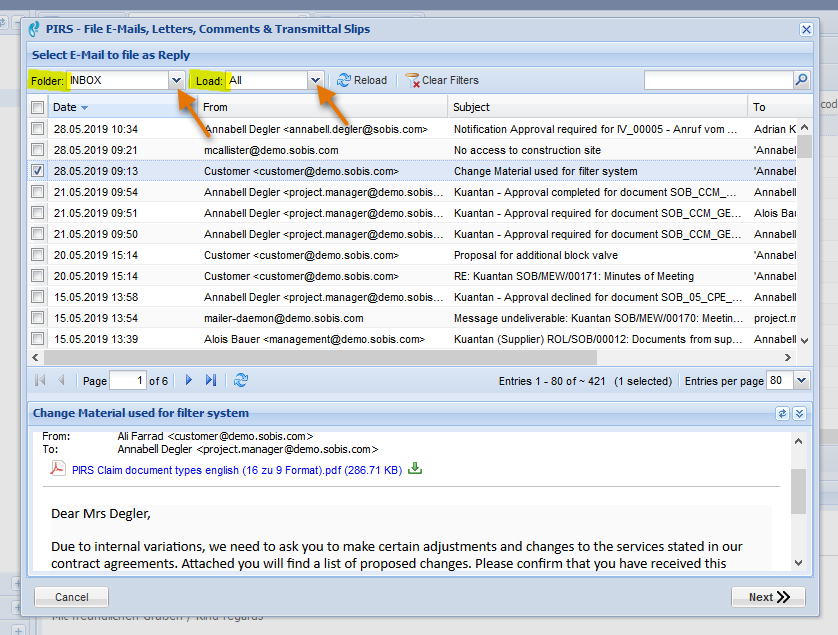
Task: Refresh the list via paging refresh icon
Action: pyautogui.click(x=240, y=380)
